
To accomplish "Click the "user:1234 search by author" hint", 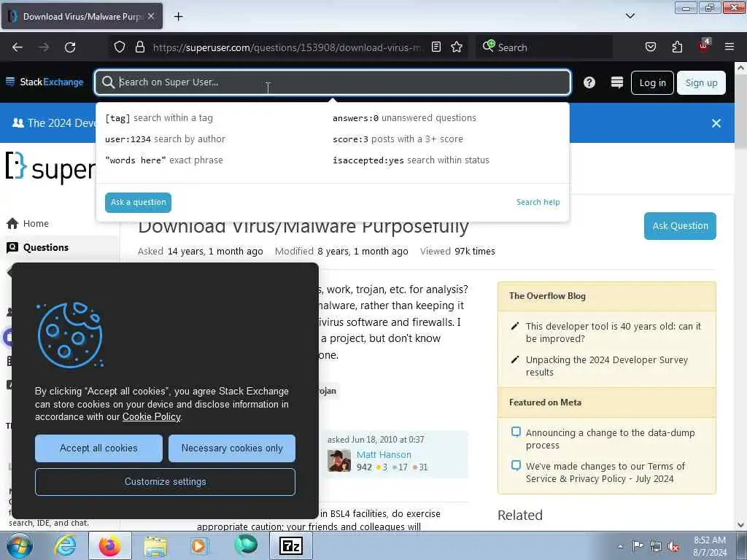I will point(166,139).
